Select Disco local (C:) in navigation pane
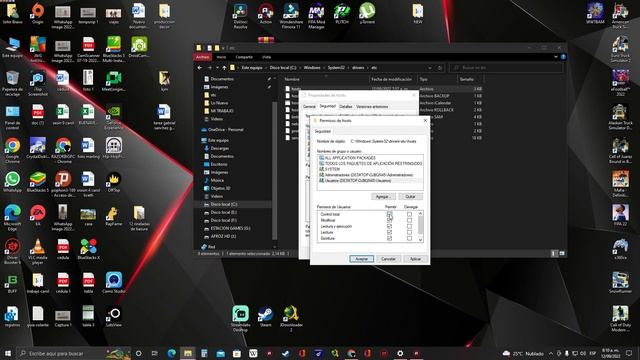640x360 pixels. pyautogui.click(x=224, y=204)
